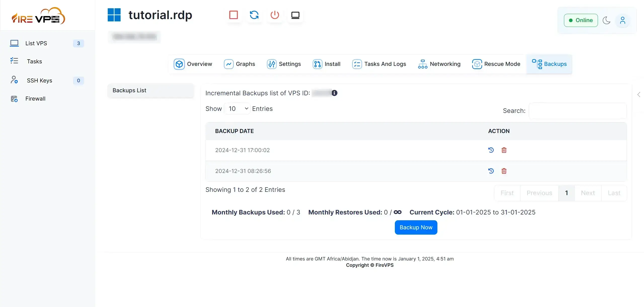Click the Backup Now button
The width and height of the screenshot is (644, 307).
tap(416, 227)
